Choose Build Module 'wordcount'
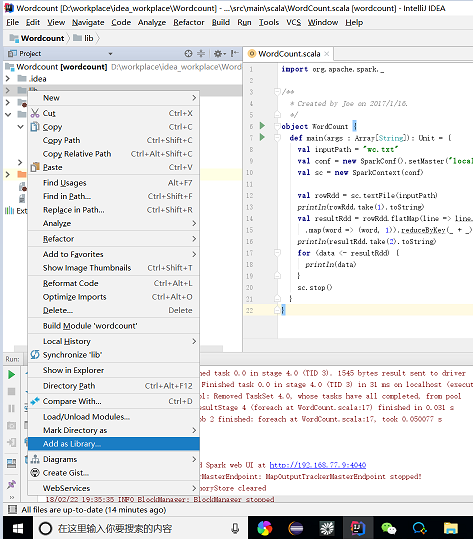The image size is (473, 539). click(x=114, y=326)
